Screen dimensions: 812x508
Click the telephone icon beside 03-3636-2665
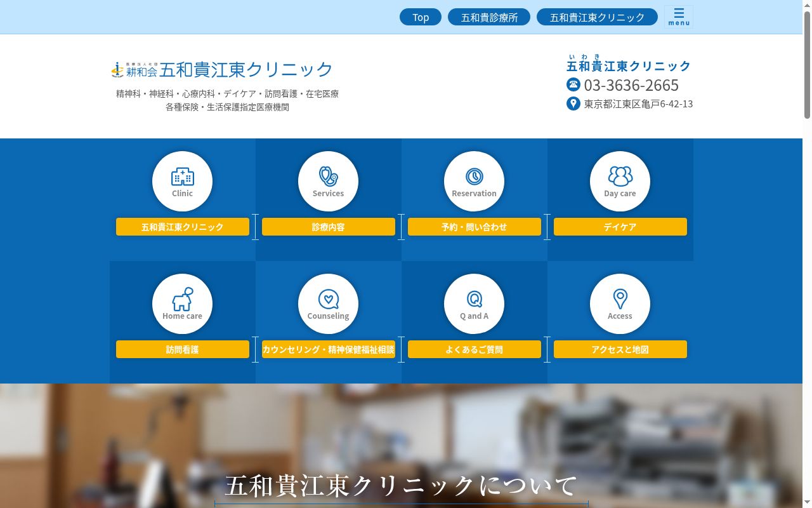pos(573,84)
